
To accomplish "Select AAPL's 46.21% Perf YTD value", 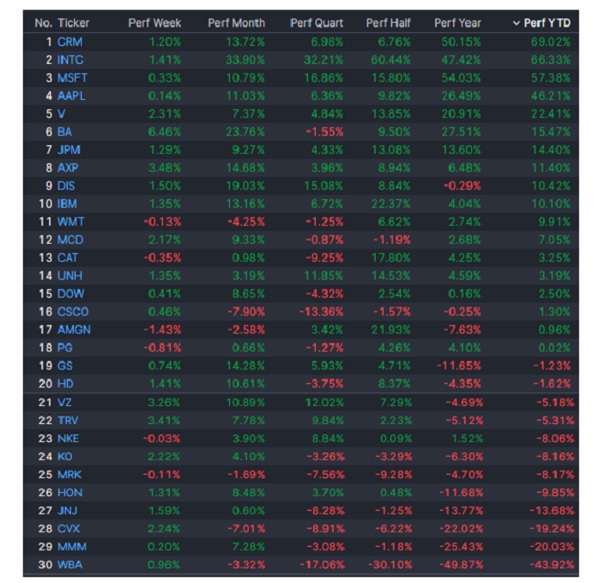I will 551,96.
